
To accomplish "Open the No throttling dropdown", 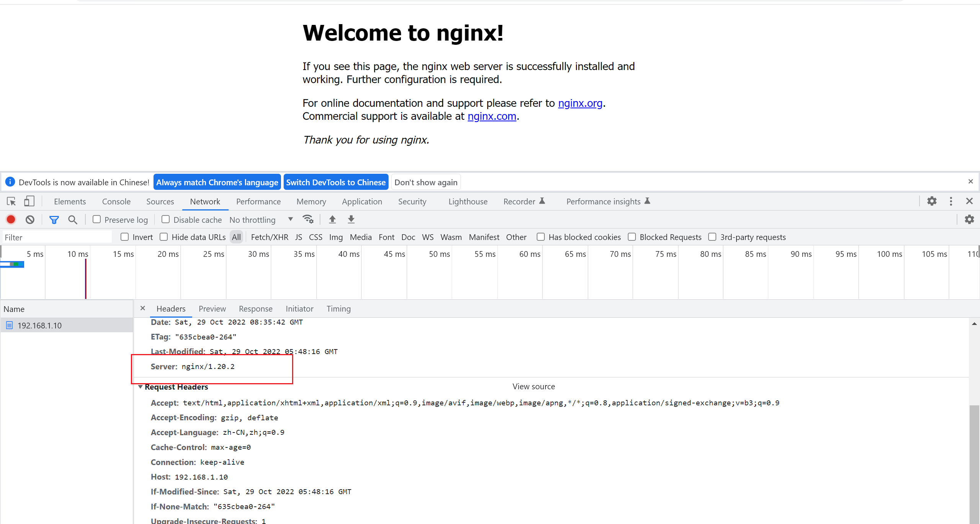I will [261, 220].
